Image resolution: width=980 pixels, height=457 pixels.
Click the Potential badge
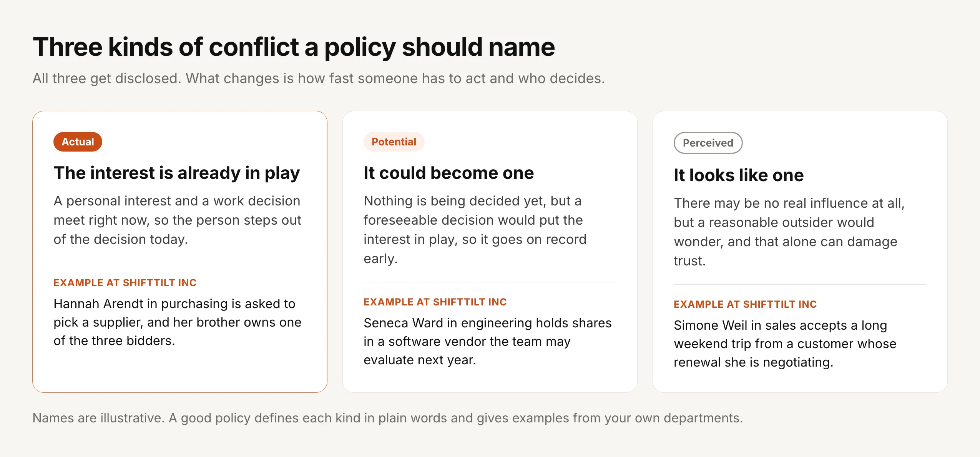(394, 142)
